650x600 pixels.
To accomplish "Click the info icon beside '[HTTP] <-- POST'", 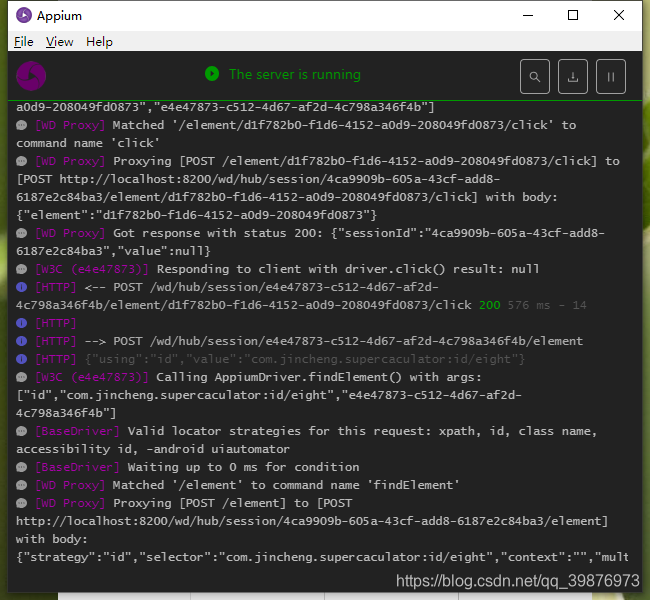I will (22, 287).
